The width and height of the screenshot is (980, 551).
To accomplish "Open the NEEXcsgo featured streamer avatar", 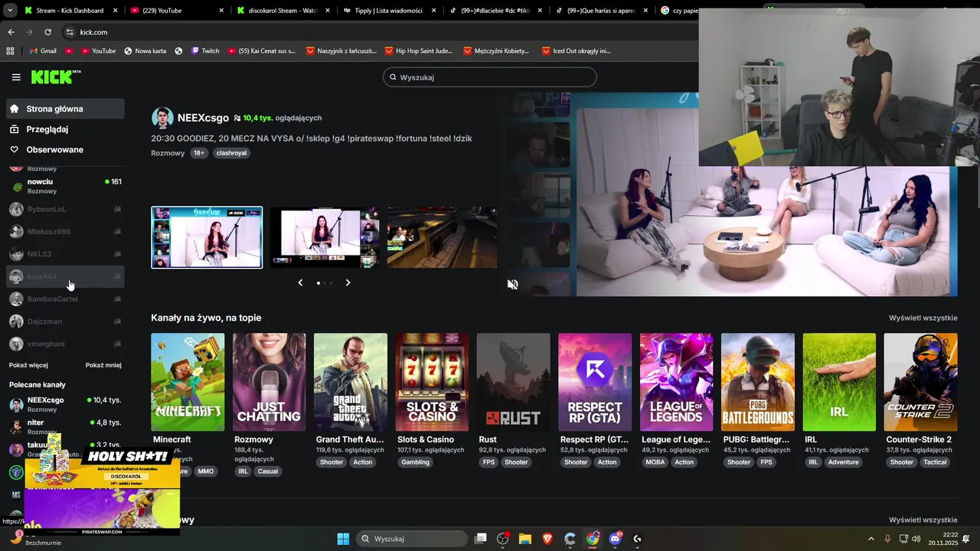I will coord(162,118).
